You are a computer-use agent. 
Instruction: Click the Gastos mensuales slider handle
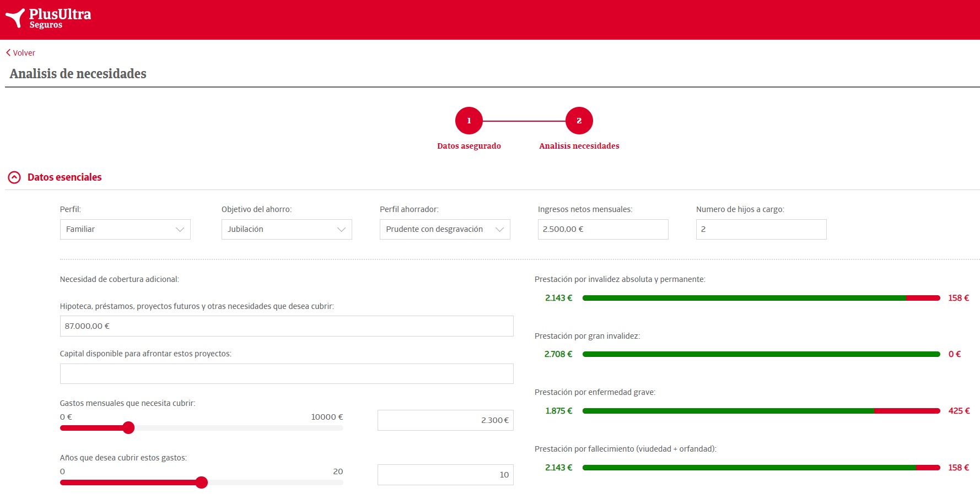pyautogui.click(x=128, y=428)
